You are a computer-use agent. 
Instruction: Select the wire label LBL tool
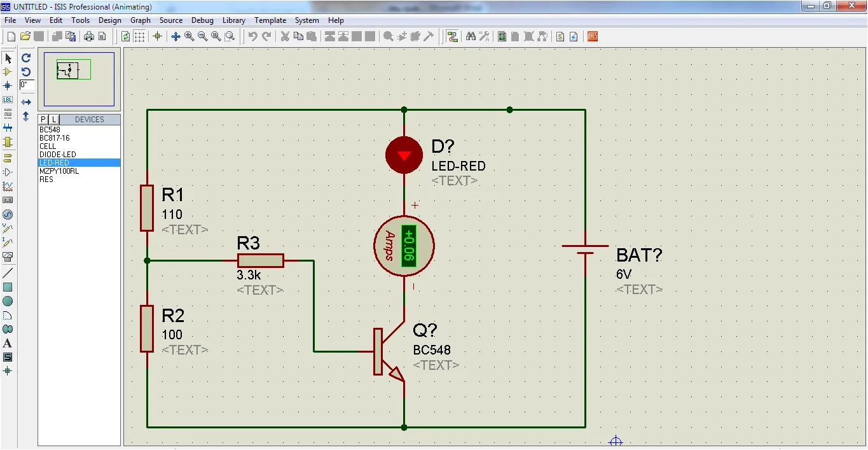(8, 100)
